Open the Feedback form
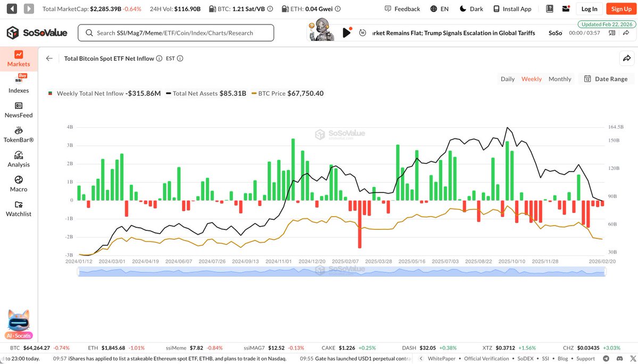 (402, 9)
